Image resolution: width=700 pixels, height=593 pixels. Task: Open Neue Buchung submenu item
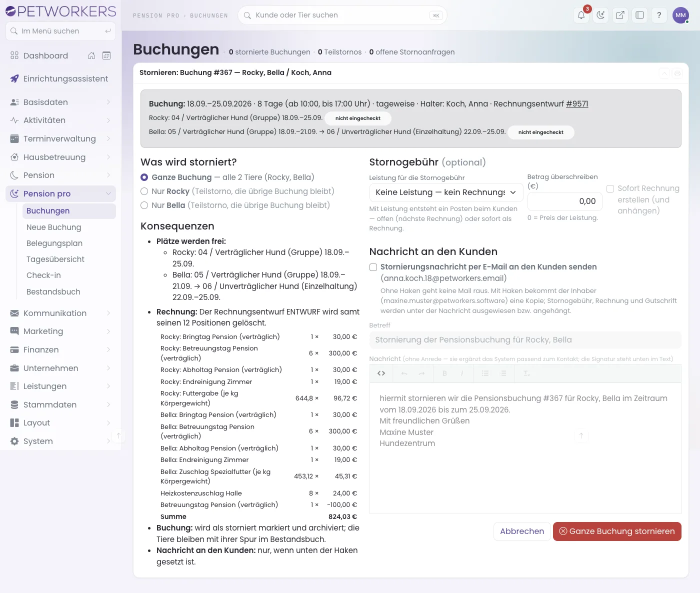pos(69,227)
